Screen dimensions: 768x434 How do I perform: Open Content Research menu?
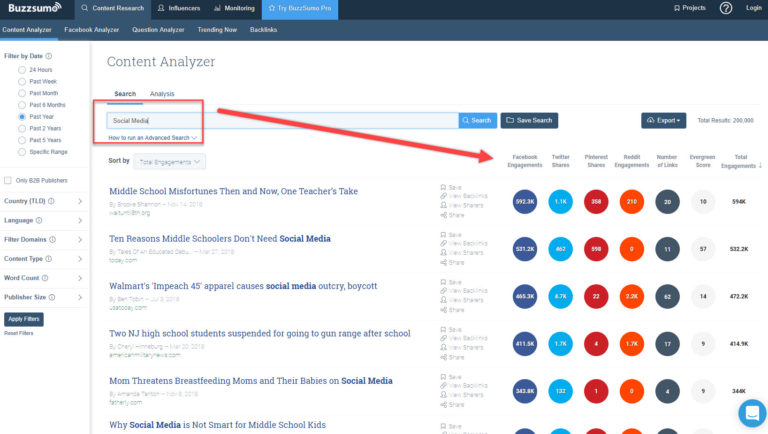[x=113, y=8]
